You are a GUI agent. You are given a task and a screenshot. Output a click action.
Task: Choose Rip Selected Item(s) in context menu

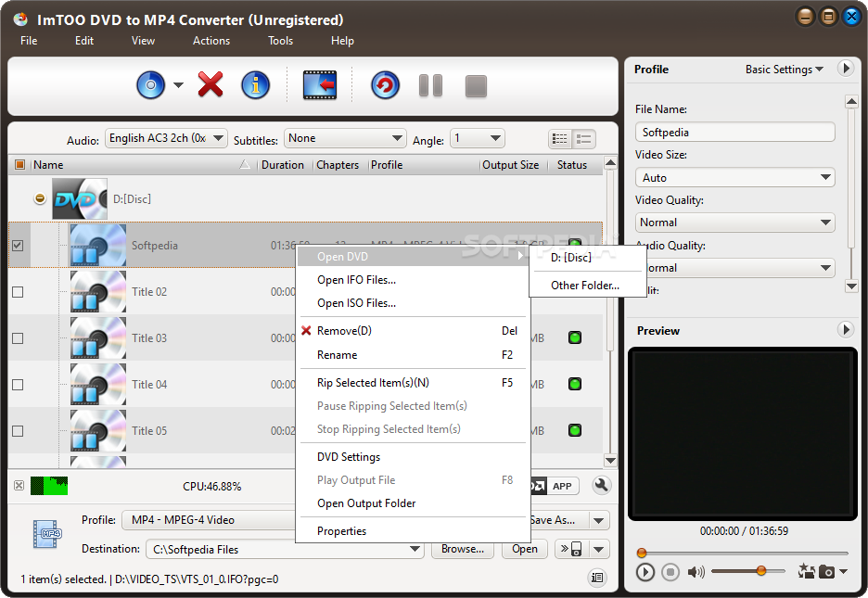[413, 383]
